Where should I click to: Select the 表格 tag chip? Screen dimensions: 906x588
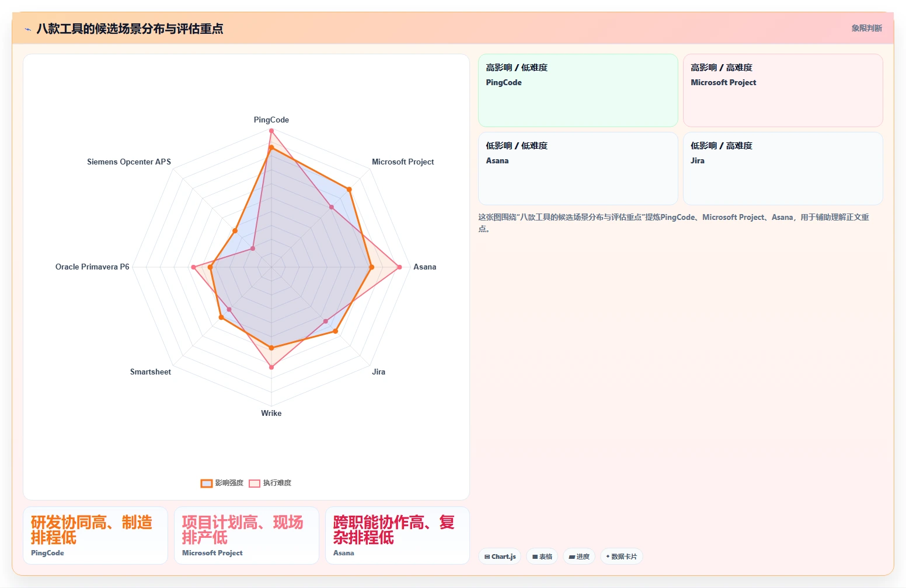[x=542, y=556]
